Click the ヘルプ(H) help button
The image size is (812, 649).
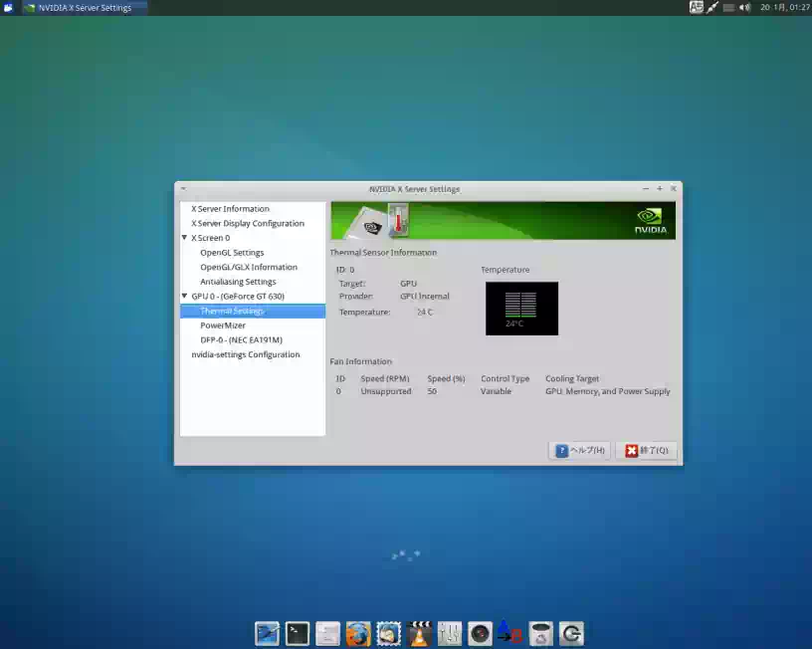coord(580,450)
